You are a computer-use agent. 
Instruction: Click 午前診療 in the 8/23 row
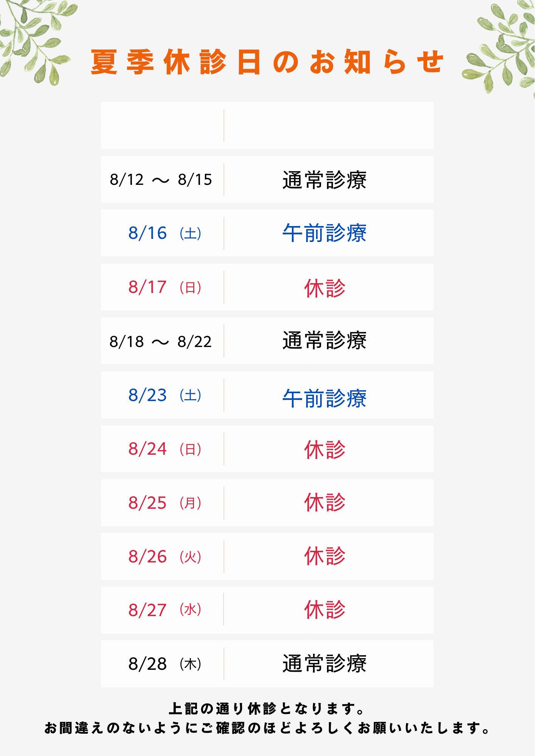click(x=324, y=398)
